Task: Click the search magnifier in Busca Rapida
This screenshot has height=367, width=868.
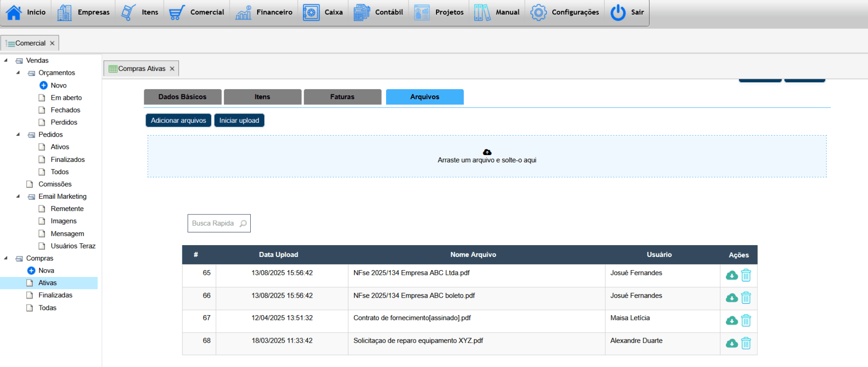Action: coord(243,224)
